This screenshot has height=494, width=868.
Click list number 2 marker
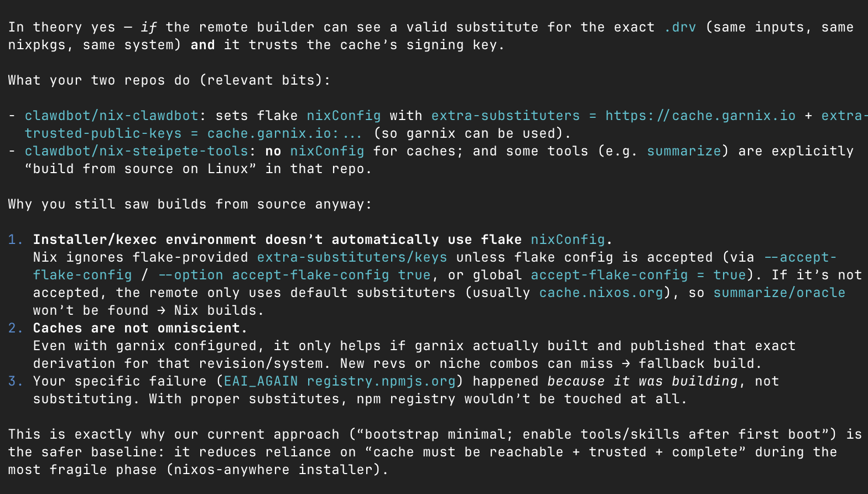[x=15, y=328]
